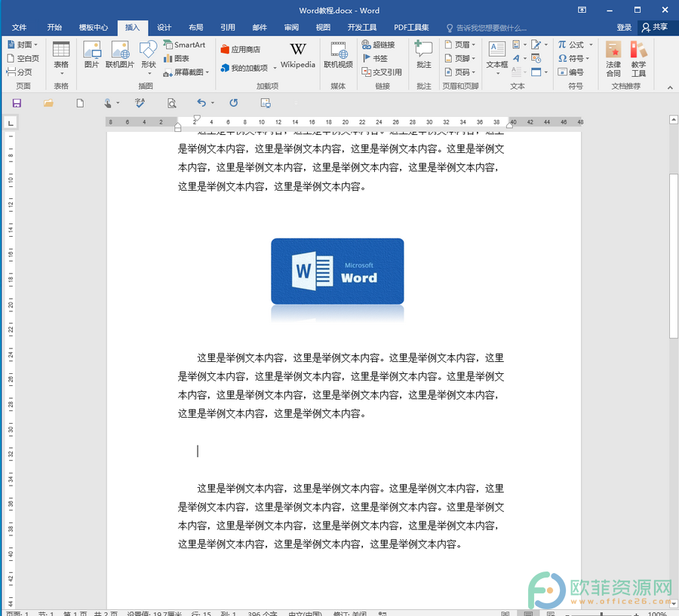Open print preview icon in quick toolbar
679x616 pixels.
[172, 103]
